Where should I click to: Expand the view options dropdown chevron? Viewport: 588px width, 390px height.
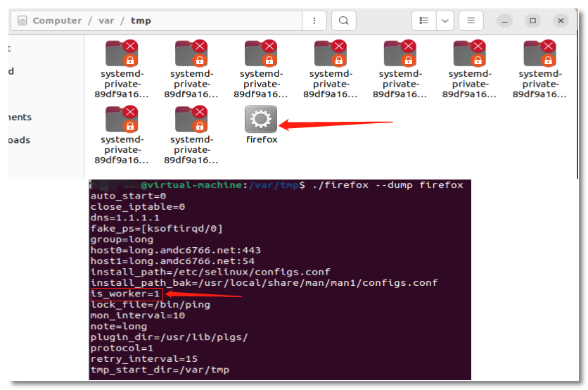click(445, 21)
